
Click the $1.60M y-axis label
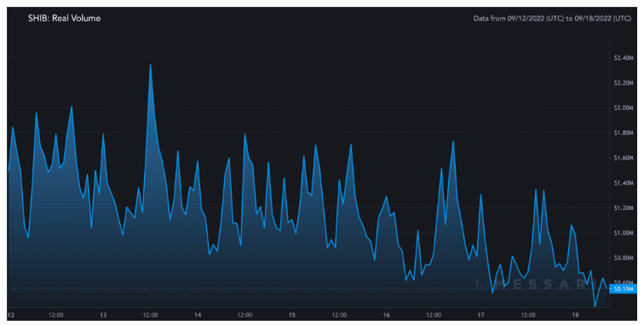point(623,158)
